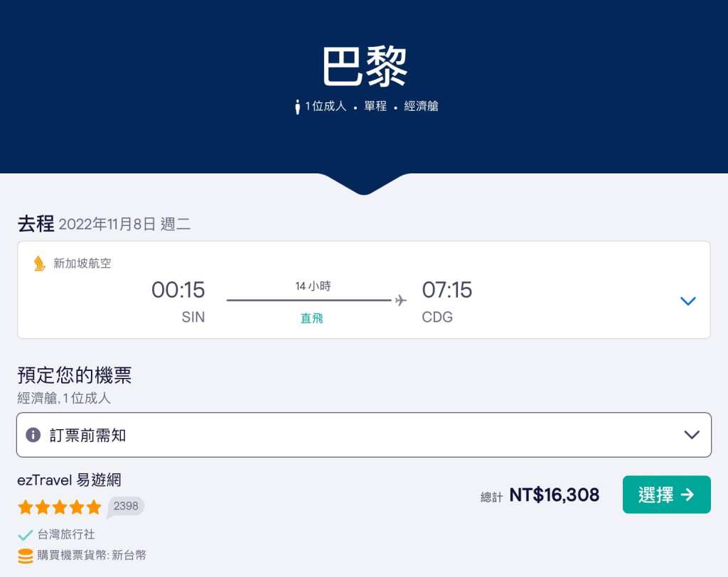Open the 訂票前需知 dropdown arrow

click(691, 435)
